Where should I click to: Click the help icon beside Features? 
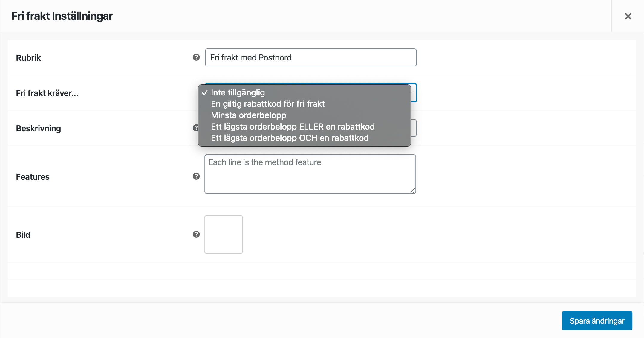pyautogui.click(x=196, y=176)
